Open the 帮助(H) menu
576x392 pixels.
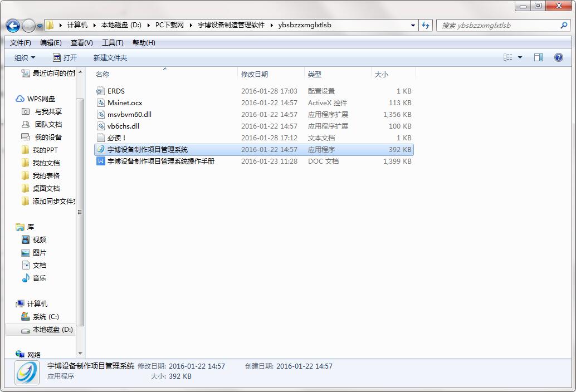click(144, 43)
